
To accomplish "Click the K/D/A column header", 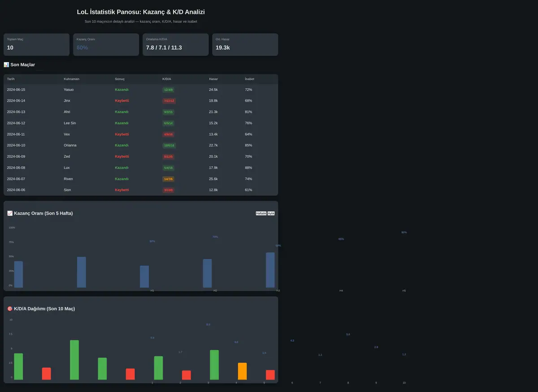I will click(167, 79).
